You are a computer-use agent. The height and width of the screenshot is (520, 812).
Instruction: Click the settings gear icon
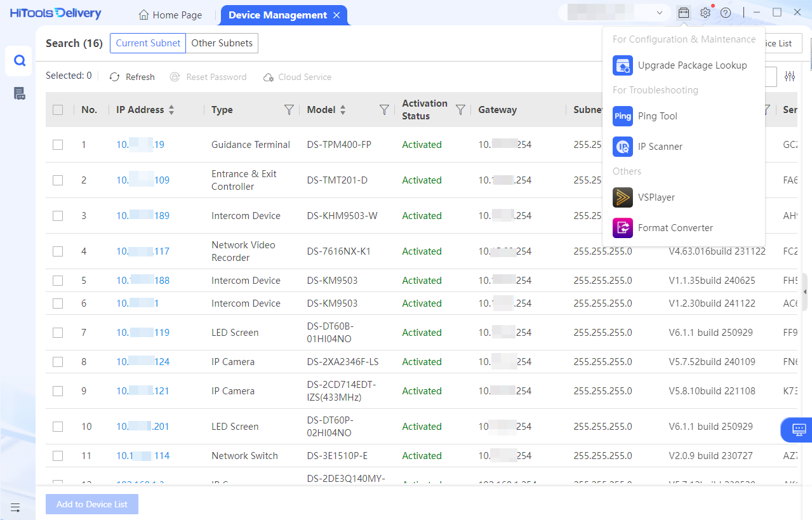(x=705, y=13)
